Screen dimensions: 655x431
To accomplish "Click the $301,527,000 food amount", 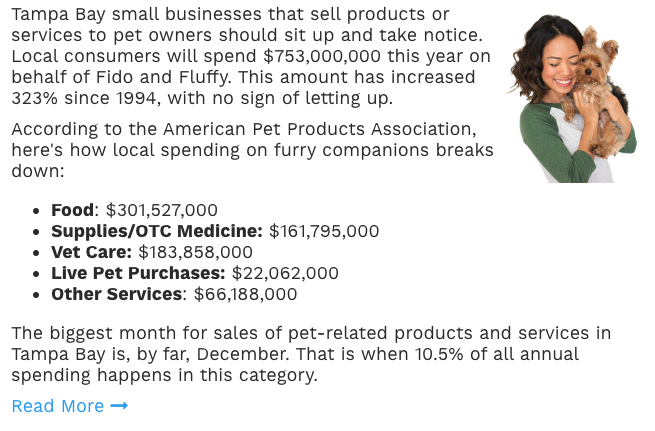I will coord(162,210).
